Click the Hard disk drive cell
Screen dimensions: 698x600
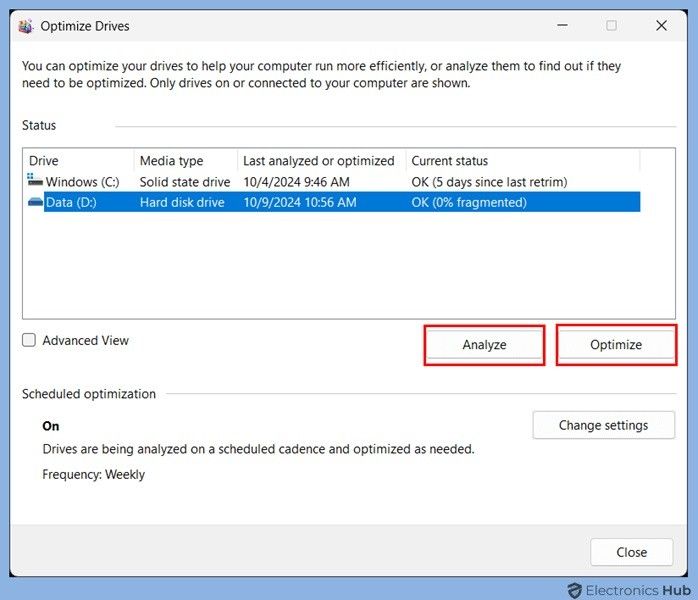[182, 203]
